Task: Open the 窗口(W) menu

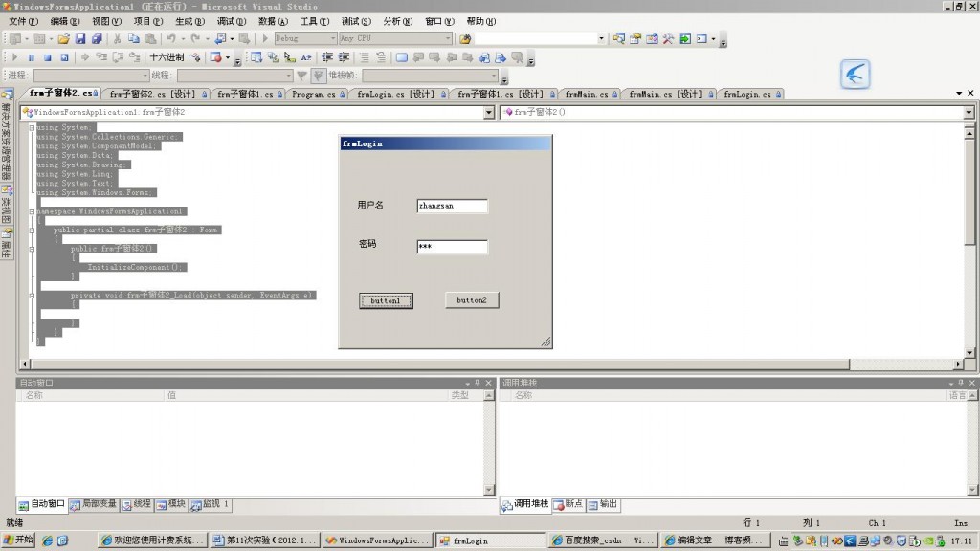Action: click(x=439, y=21)
